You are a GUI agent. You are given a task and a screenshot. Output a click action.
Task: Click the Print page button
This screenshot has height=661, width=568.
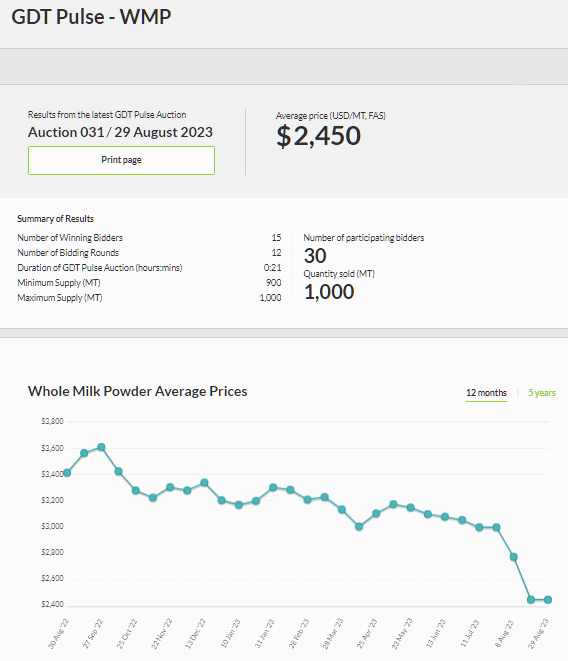coord(121,160)
